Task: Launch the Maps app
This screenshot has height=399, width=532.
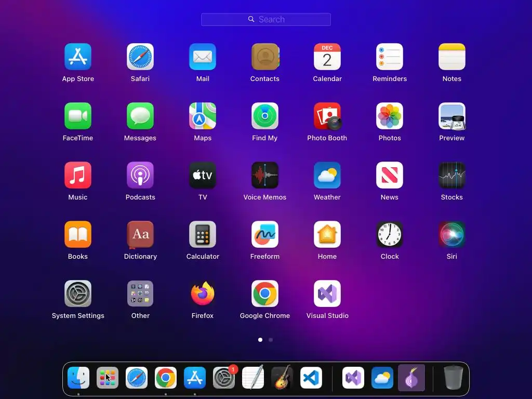Action: click(x=203, y=116)
